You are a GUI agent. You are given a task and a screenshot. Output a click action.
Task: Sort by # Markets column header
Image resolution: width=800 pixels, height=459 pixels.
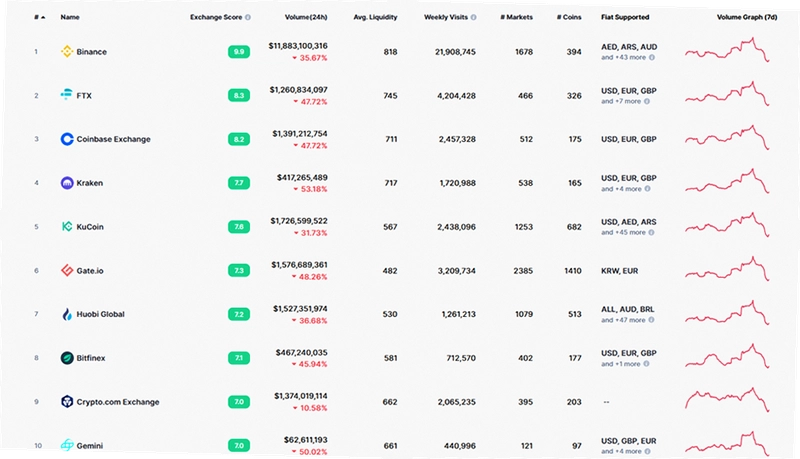[516, 17]
